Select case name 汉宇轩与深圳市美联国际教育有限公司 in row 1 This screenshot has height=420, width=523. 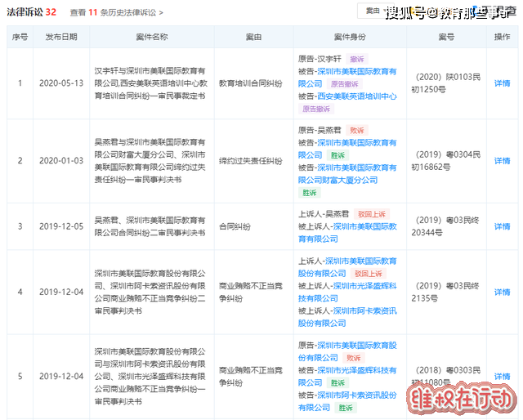150,83
